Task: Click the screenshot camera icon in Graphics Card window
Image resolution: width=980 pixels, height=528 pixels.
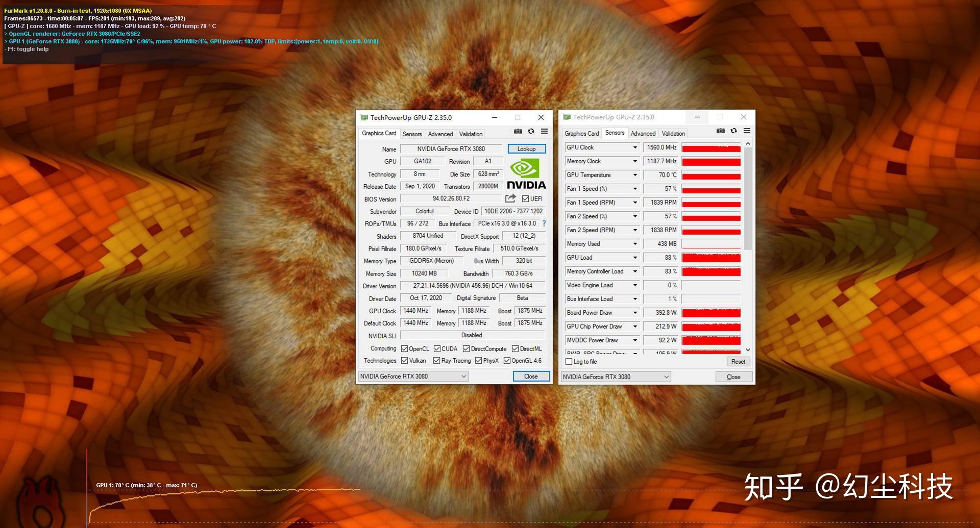Action: click(x=518, y=132)
